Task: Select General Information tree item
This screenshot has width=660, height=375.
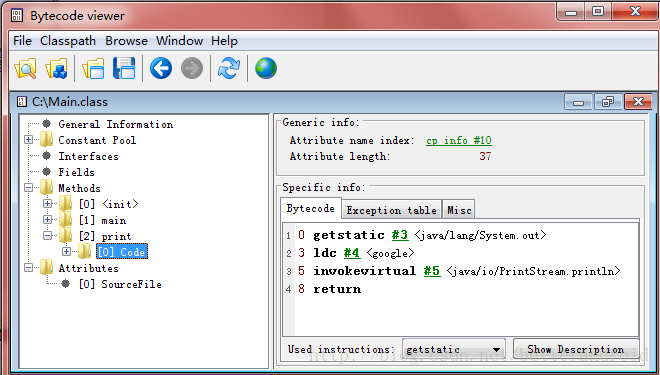Action: click(116, 124)
